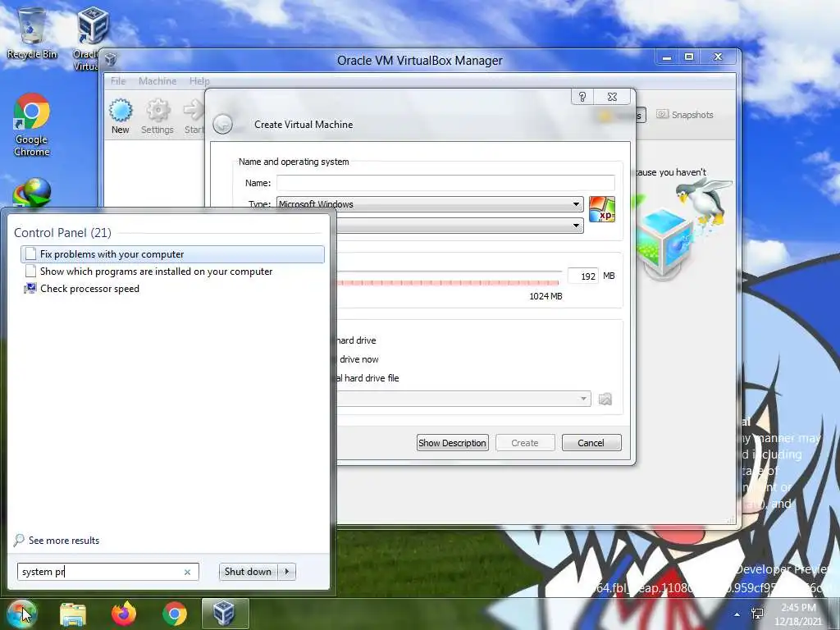Expand the Type dropdown showing Microsoft Windows
The image size is (840, 630).
(x=430, y=204)
